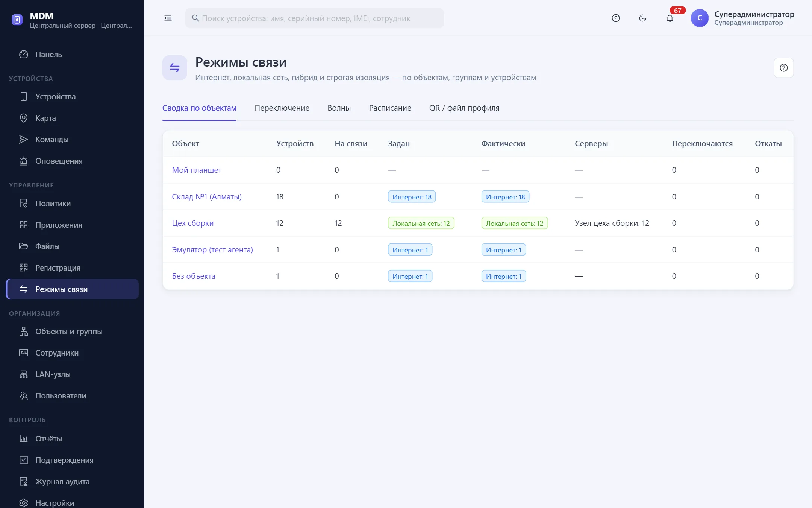Open Журнал аудита in the sidebar
The height and width of the screenshot is (508, 812).
(72, 482)
